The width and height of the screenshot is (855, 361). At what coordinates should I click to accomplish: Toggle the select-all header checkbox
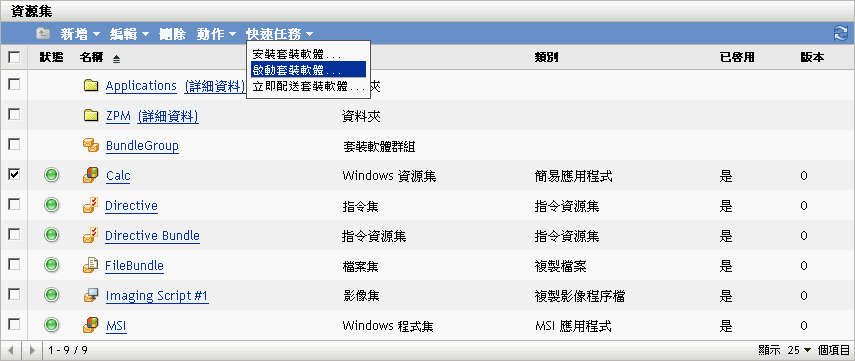click(14, 57)
